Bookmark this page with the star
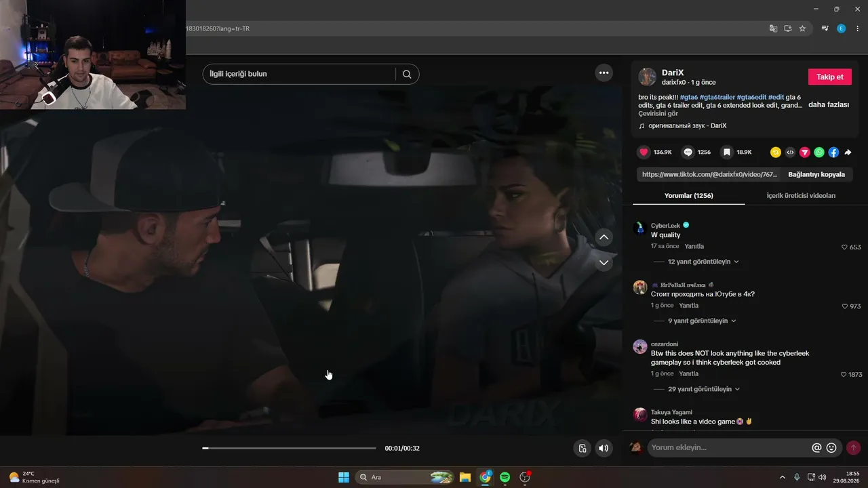The width and height of the screenshot is (868, 488). [x=802, y=28]
